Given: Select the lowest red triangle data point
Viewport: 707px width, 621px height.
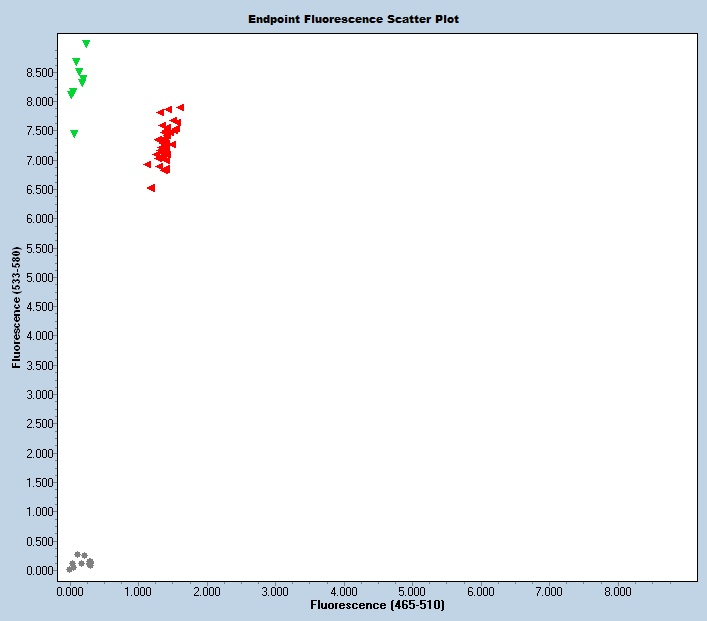Looking at the screenshot, I should [x=151, y=188].
